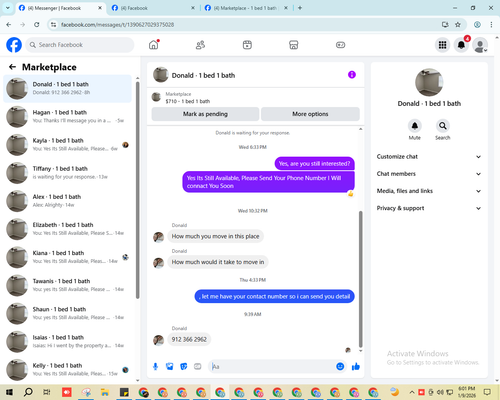Image resolution: width=500 pixels, height=400 pixels.
Task: Open the Gaming icon in top navigation
Action: click(340, 45)
